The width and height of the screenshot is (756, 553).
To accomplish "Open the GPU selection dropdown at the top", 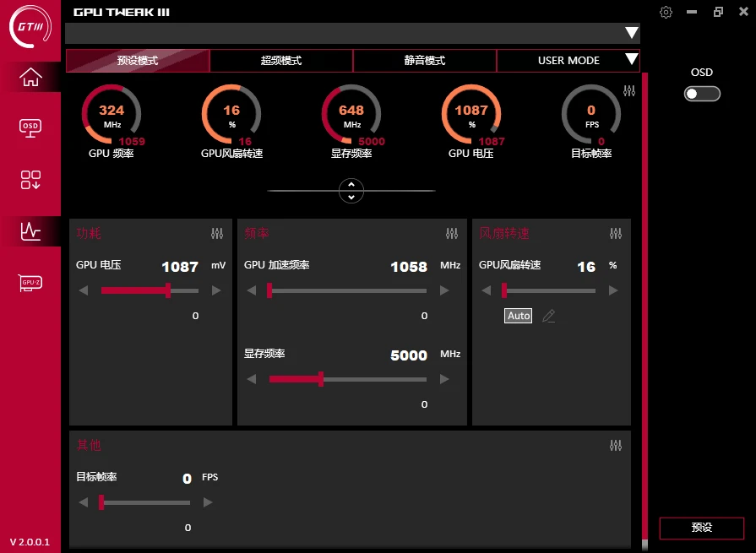I will point(632,33).
